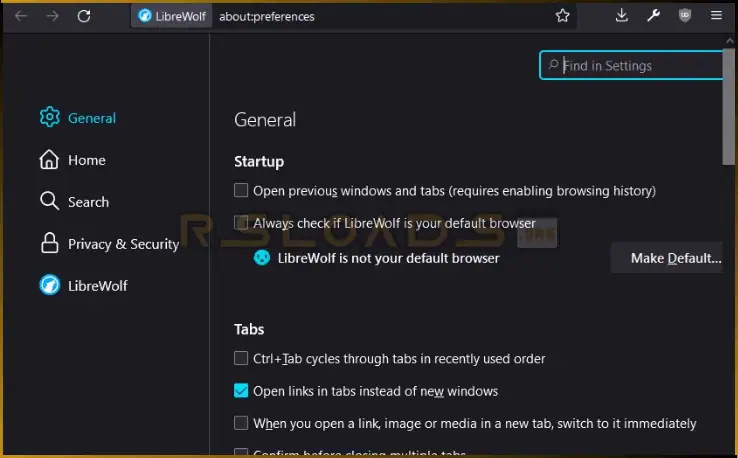
Task: Click the wrench toolbar icon
Action: (x=653, y=16)
